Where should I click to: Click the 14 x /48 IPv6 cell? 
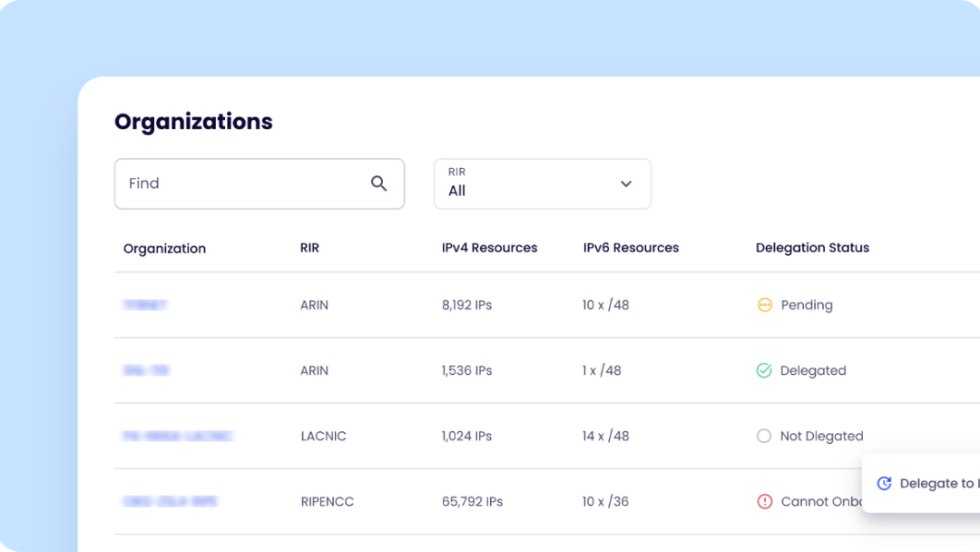click(x=605, y=436)
